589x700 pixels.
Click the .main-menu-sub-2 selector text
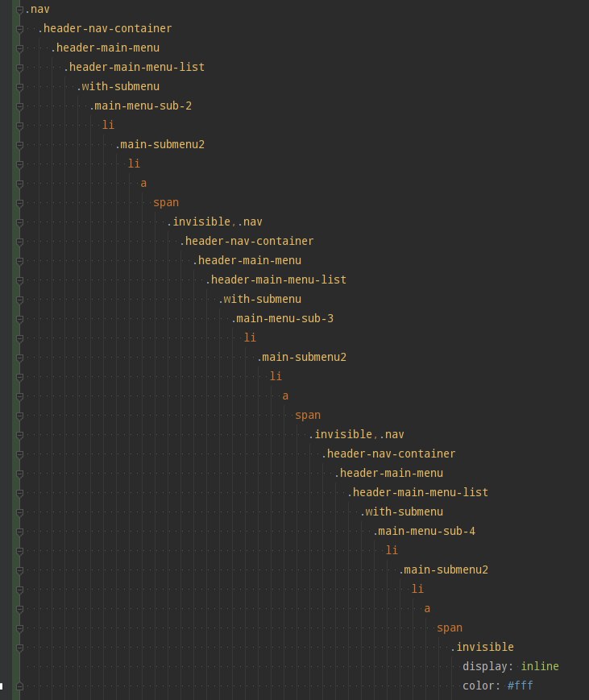tap(141, 106)
